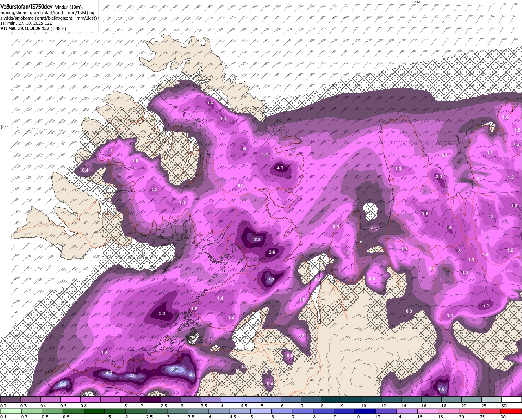Click the Veðurstofan/IS750dev title text
The width and height of the screenshot is (522, 420).
coord(27,7)
